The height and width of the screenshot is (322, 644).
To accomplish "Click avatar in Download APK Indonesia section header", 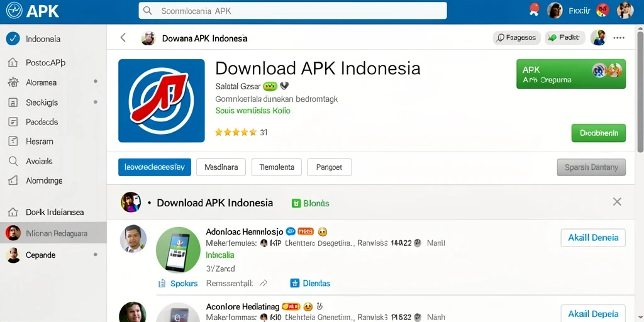I will 131,202.
